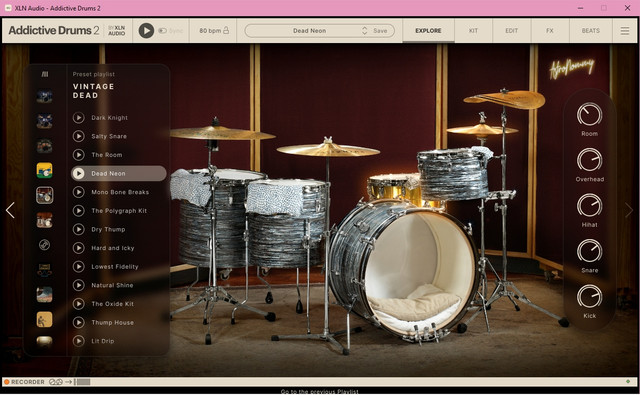
Task: Open the preset up/down selector arrows
Action: (x=364, y=31)
